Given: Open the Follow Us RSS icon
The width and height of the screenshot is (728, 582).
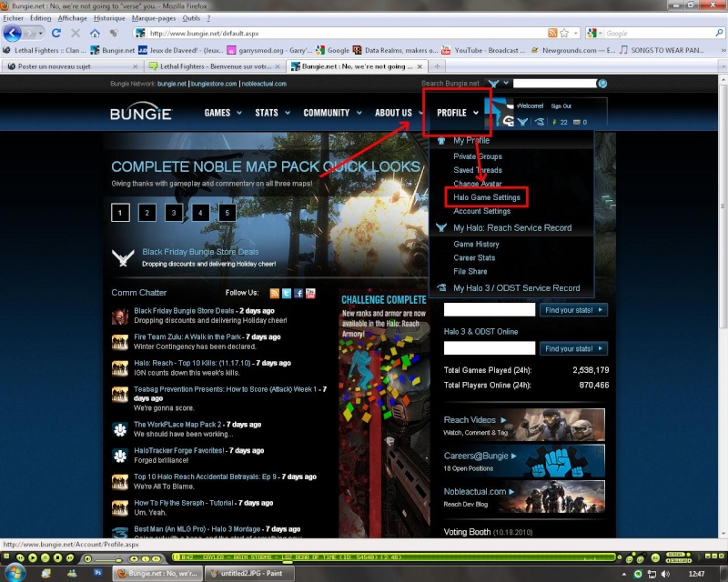Looking at the screenshot, I should click(275, 294).
